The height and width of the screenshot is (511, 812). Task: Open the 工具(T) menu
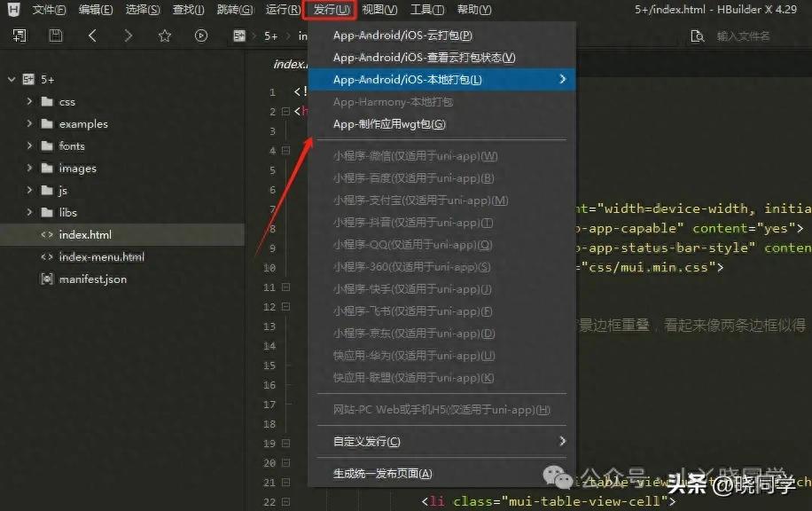427,10
